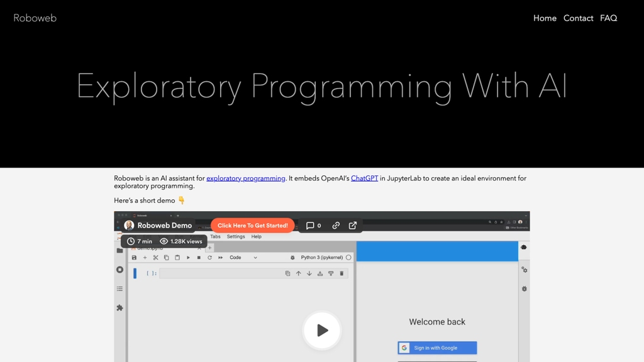Open the Help menu
The width and height of the screenshot is (644, 362).
(257, 237)
